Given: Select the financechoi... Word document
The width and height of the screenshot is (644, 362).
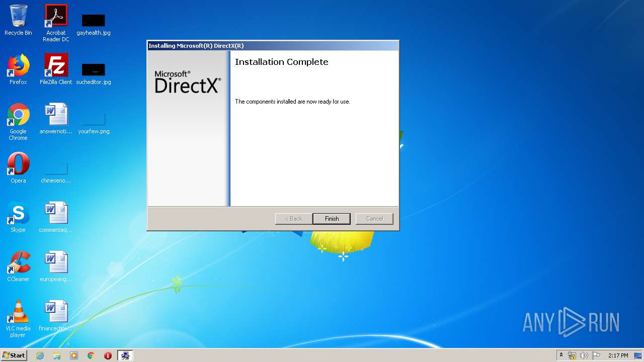Looking at the screenshot, I should 56,316.
